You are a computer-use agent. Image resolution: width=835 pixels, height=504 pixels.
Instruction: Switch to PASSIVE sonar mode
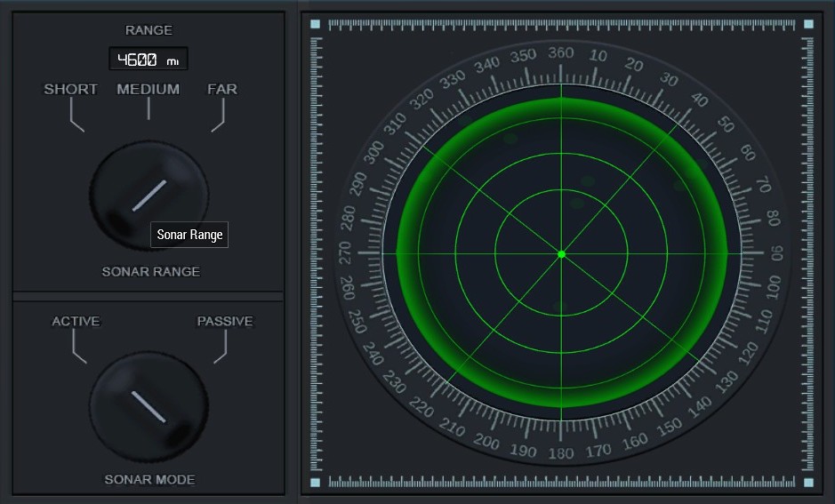pyautogui.click(x=224, y=322)
